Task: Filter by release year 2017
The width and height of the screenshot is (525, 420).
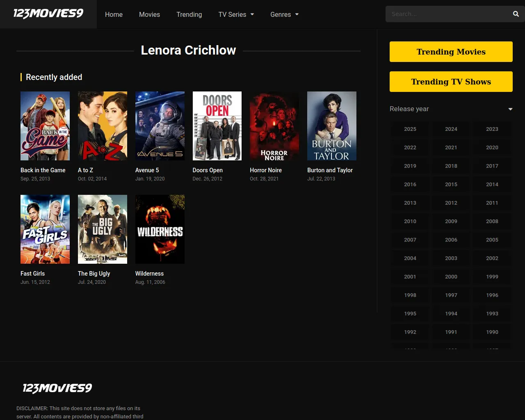Action: (492, 166)
